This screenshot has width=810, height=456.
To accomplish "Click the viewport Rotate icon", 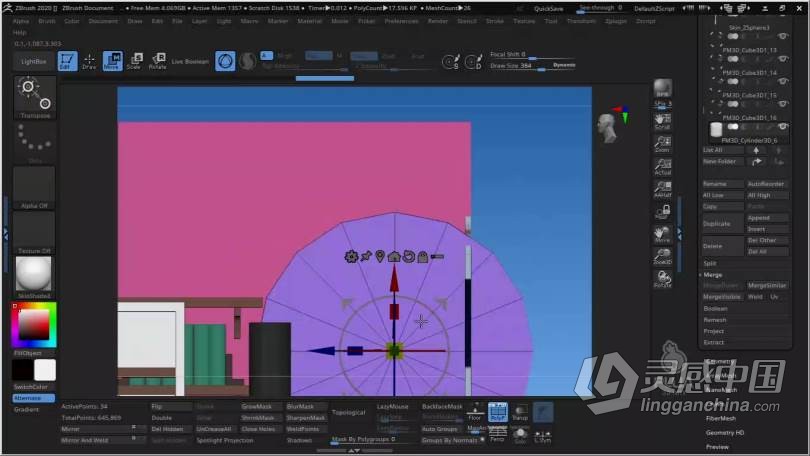I will click(x=662, y=279).
